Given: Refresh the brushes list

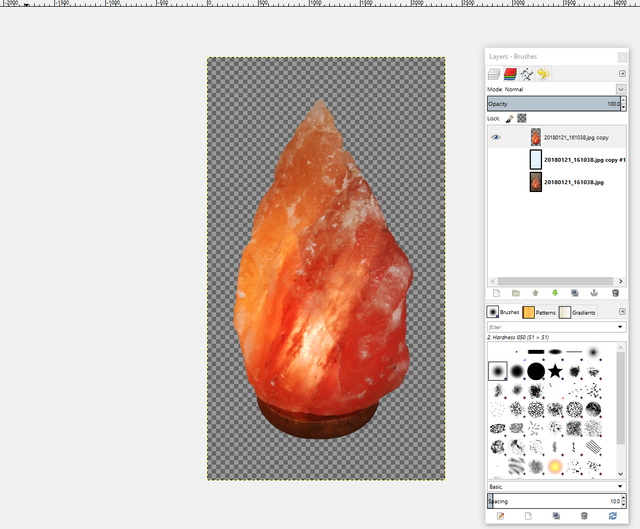Looking at the screenshot, I should pos(613,516).
